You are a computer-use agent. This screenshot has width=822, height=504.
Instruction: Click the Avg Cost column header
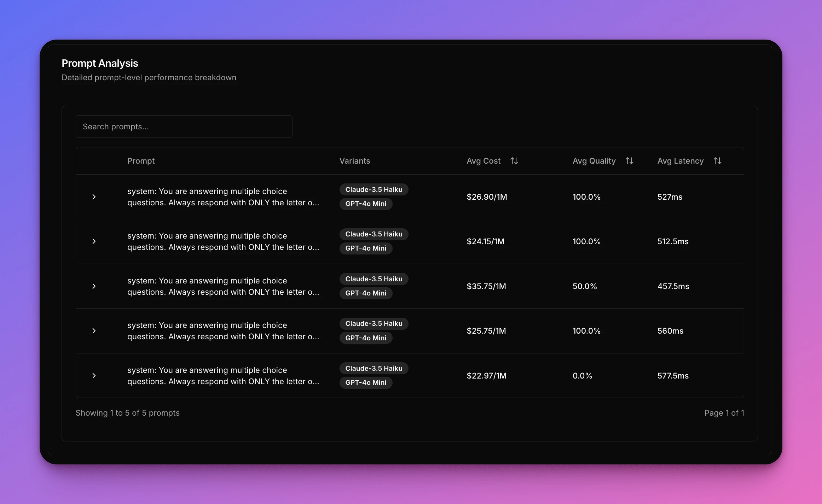coord(484,161)
